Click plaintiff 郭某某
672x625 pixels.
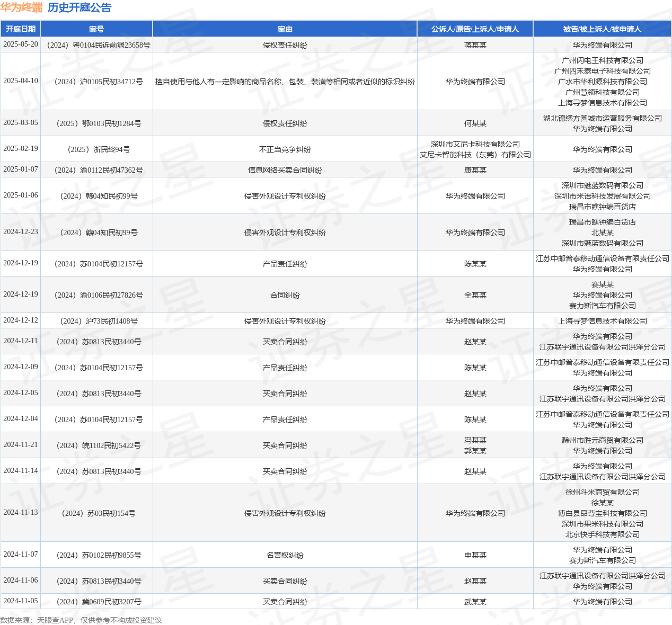(475, 451)
